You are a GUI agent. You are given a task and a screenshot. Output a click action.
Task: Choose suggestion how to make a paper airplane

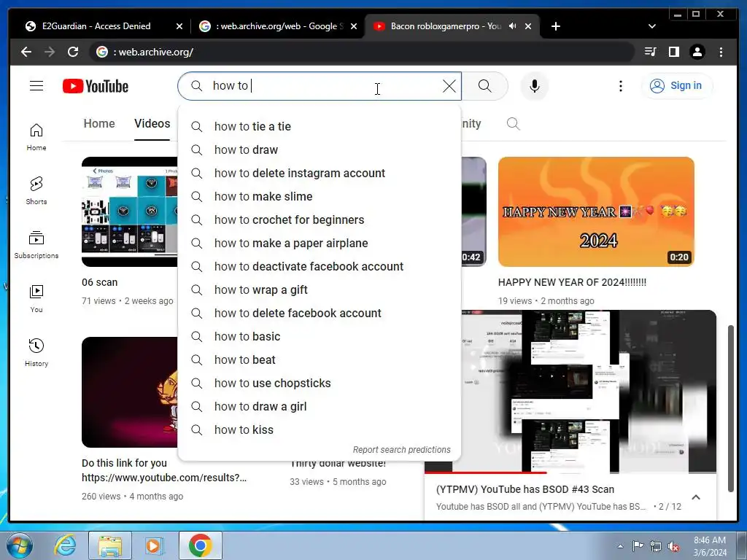pos(320,243)
